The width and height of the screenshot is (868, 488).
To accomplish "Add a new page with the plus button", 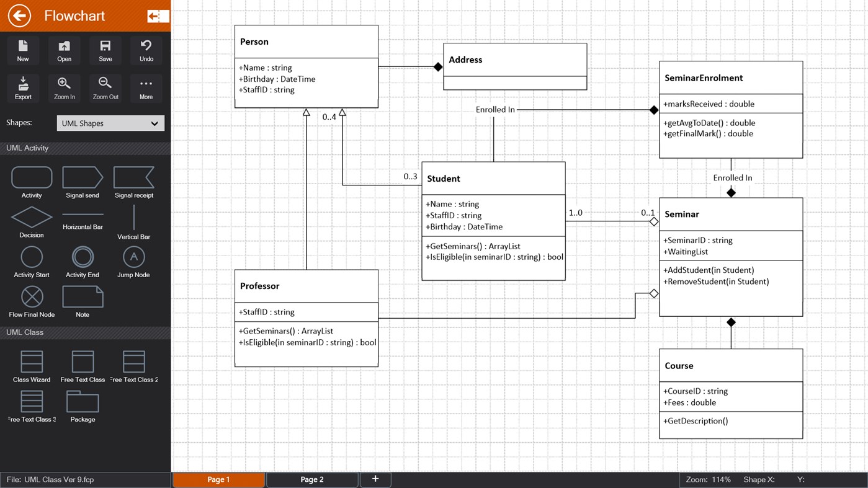I will pyautogui.click(x=375, y=479).
